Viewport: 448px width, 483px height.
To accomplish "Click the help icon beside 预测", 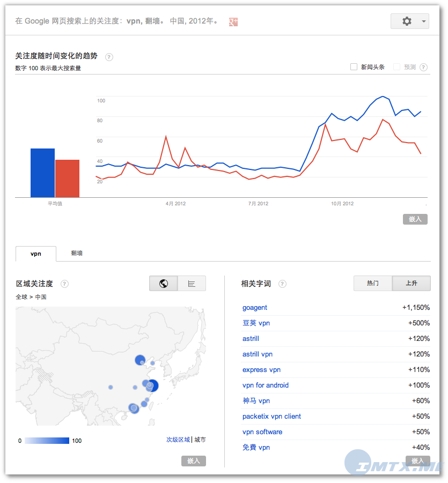I will point(423,67).
